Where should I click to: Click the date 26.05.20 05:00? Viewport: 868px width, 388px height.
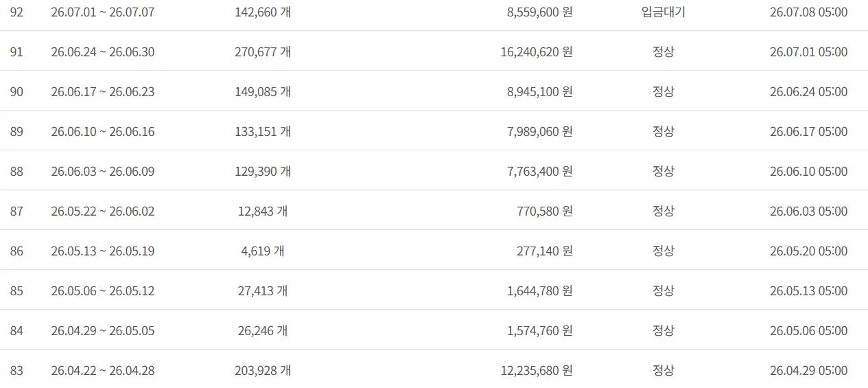pos(808,251)
